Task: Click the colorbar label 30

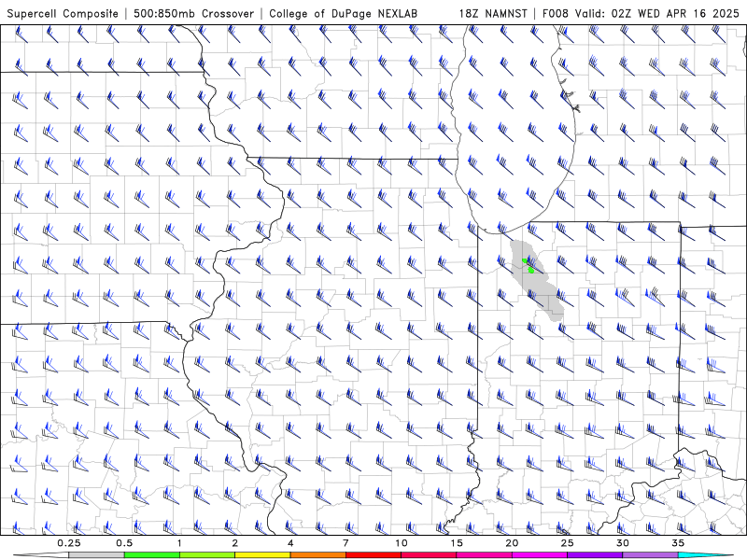Action: click(623, 543)
